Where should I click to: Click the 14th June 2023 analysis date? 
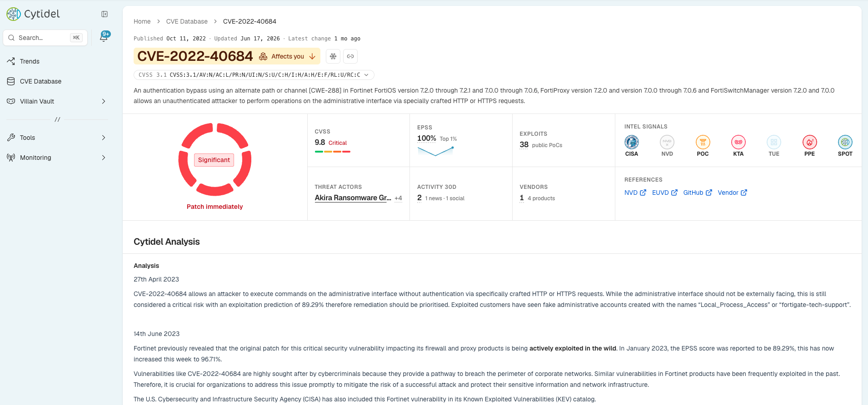[156, 334]
